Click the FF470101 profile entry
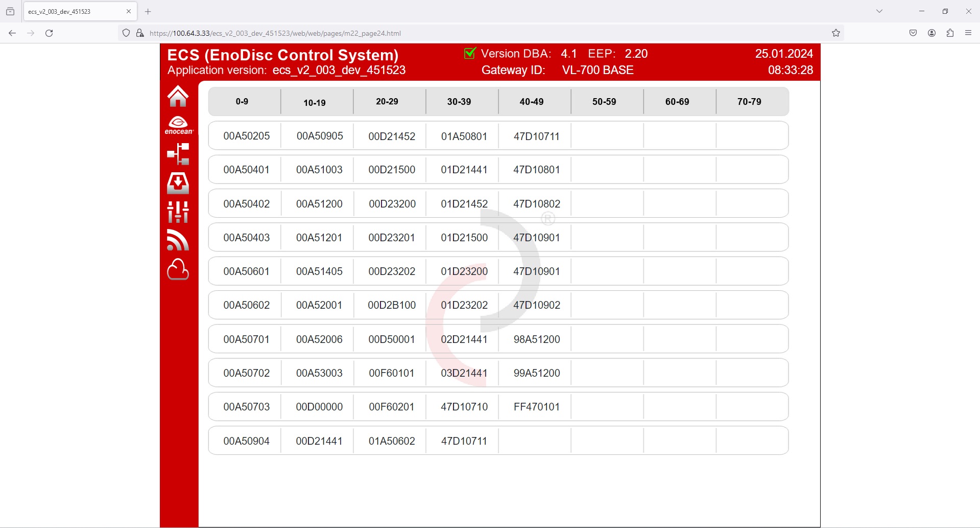Viewport: 980px width, 528px height. pos(536,407)
